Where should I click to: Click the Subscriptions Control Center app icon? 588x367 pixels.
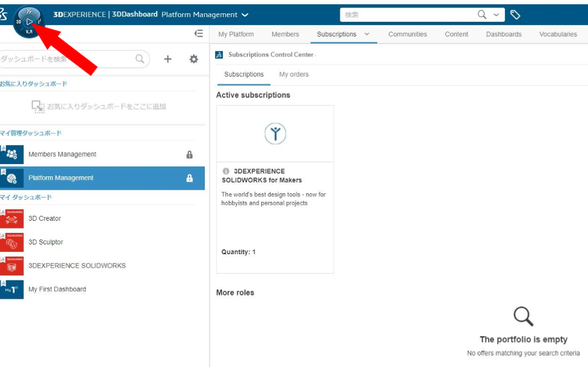click(219, 55)
